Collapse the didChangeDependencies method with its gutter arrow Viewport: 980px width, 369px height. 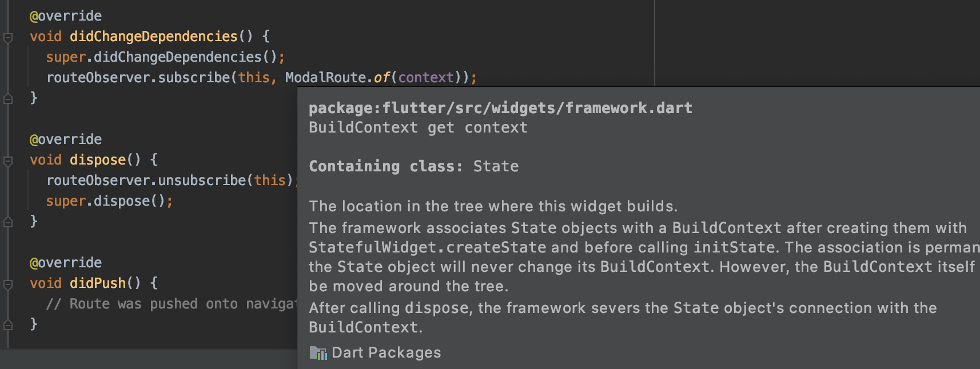(x=7, y=37)
